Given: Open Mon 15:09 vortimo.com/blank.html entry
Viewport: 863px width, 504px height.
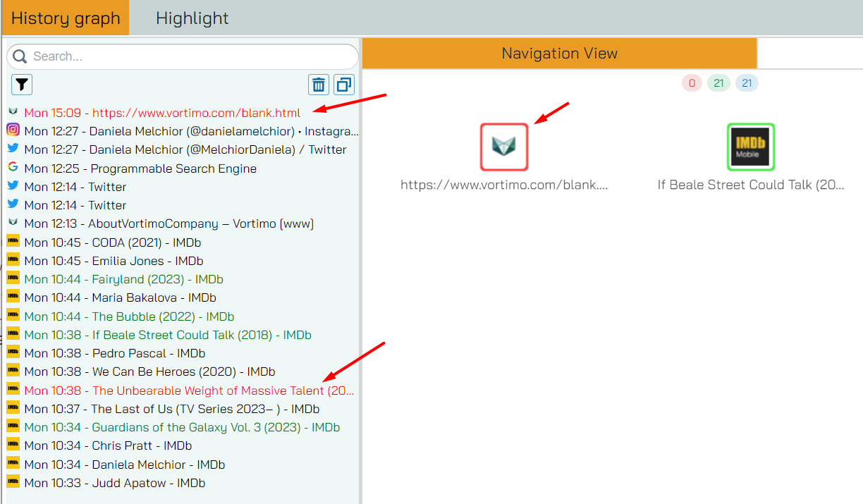Looking at the screenshot, I should pyautogui.click(x=162, y=113).
